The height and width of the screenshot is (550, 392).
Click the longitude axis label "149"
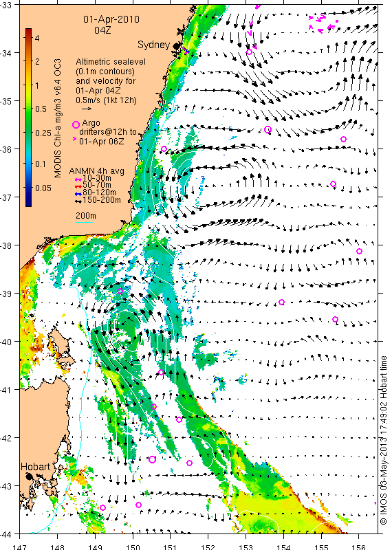pyautogui.click(x=95, y=547)
